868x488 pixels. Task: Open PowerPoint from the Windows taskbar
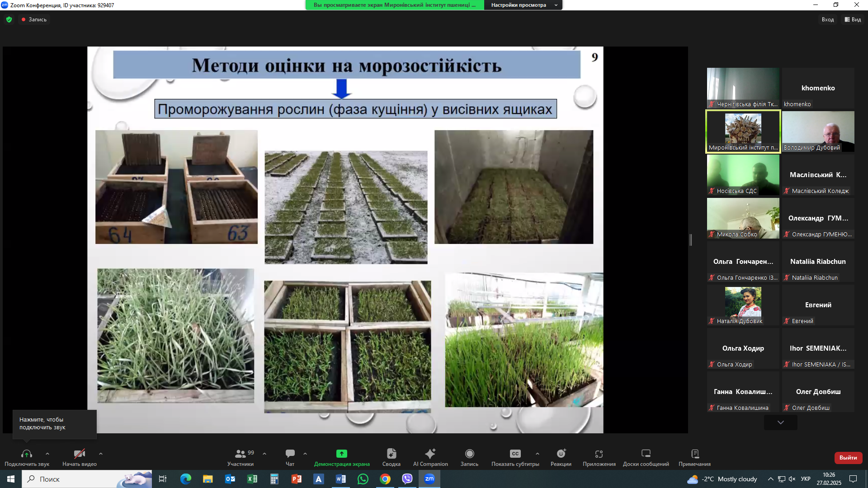pyautogui.click(x=297, y=479)
